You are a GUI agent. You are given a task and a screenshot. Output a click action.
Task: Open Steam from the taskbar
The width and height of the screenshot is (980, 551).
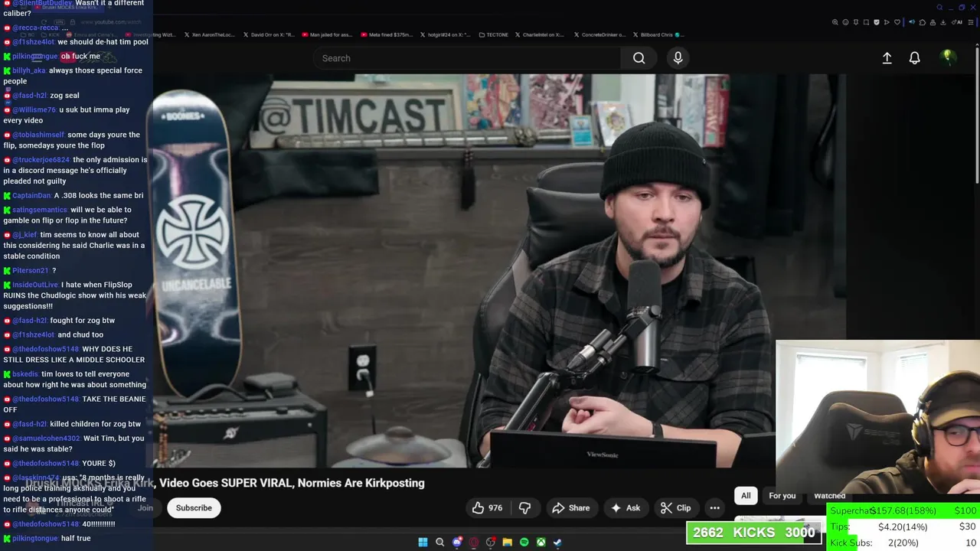558,543
